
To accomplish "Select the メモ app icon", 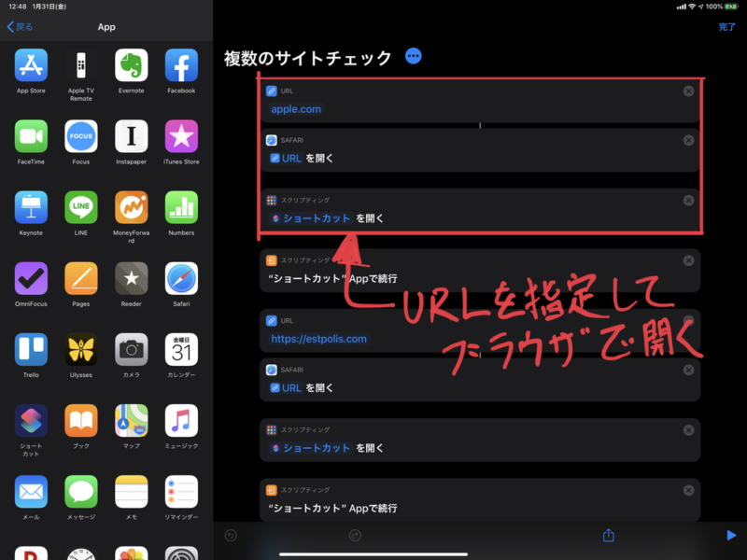I will pyautogui.click(x=131, y=492).
